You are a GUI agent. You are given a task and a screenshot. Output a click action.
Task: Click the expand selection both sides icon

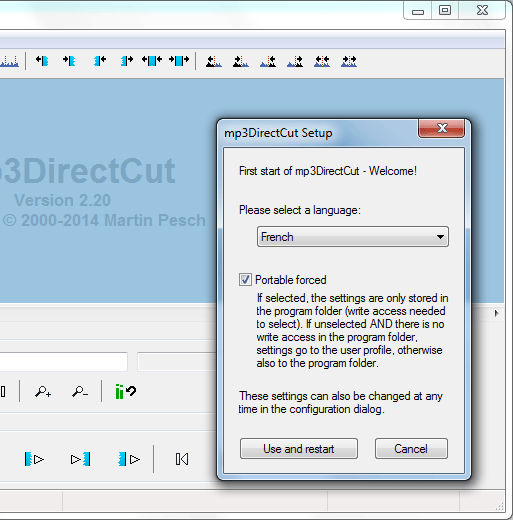[152, 61]
